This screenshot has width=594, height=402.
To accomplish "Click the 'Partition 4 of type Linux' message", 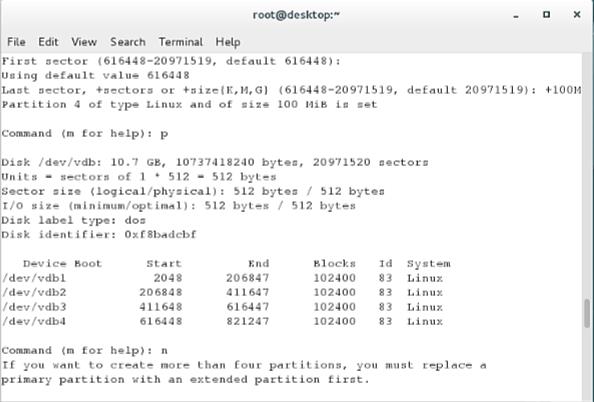I will [189, 105].
